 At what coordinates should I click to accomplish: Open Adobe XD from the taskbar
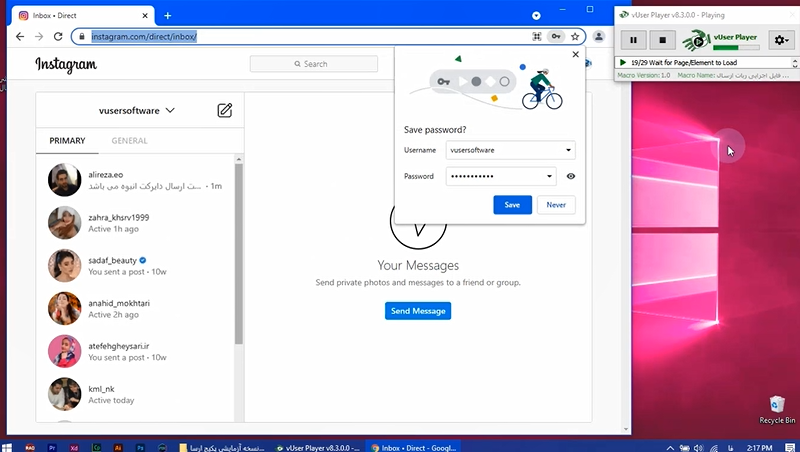click(74, 447)
